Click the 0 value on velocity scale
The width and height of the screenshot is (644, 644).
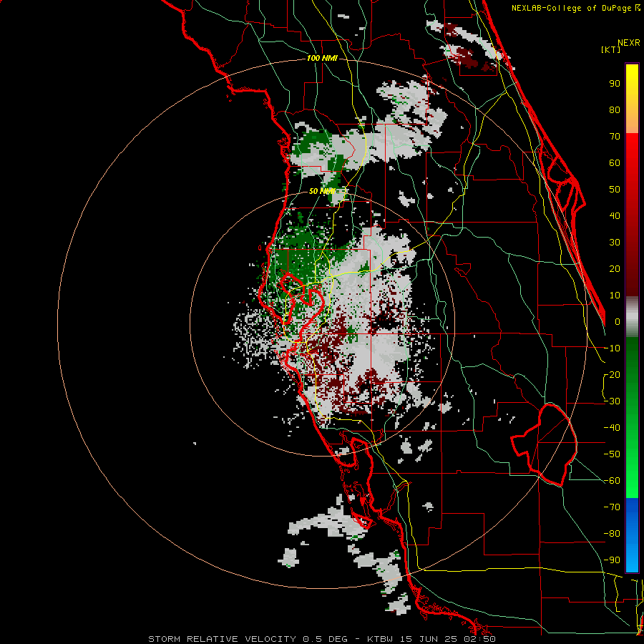(x=618, y=321)
